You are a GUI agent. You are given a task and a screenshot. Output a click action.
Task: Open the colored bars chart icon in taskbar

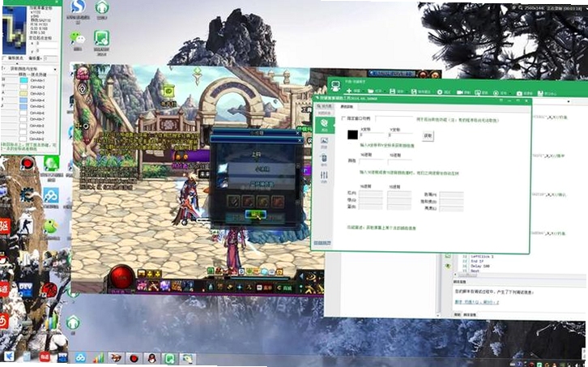tap(98, 357)
